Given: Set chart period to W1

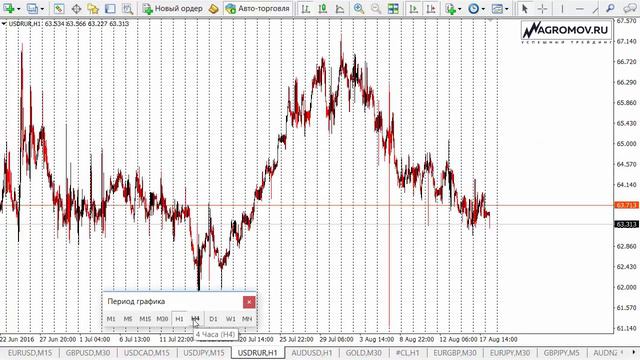Looking at the screenshot, I should pyautogui.click(x=230, y=319).
